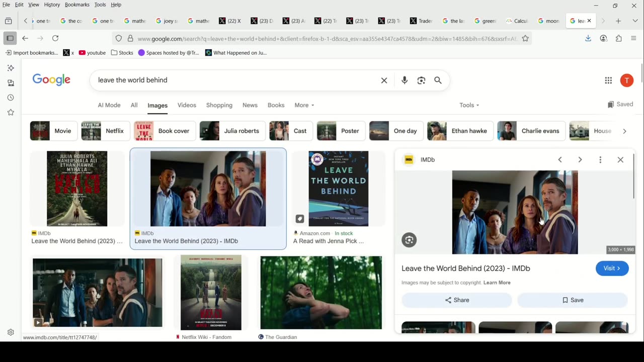Image resolution: width=644 pixels, height=362 pixels.
Task: Open three-dot options in IMDb preview panel
Action: click(x=600, y=159)
